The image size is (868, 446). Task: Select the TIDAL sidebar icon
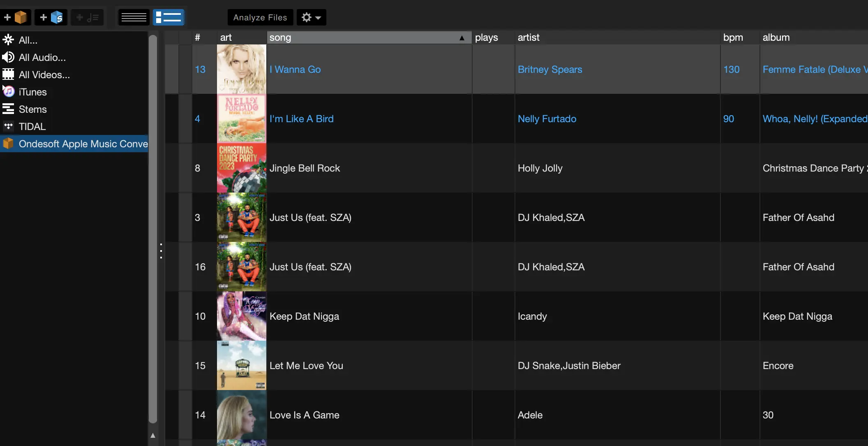pyautogui.click(x=8, y=126)
